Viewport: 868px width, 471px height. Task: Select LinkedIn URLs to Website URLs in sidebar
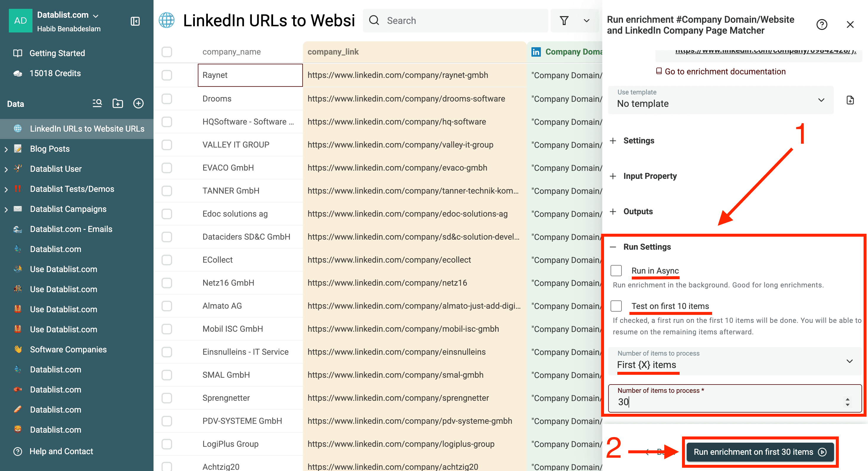(87, 128)
